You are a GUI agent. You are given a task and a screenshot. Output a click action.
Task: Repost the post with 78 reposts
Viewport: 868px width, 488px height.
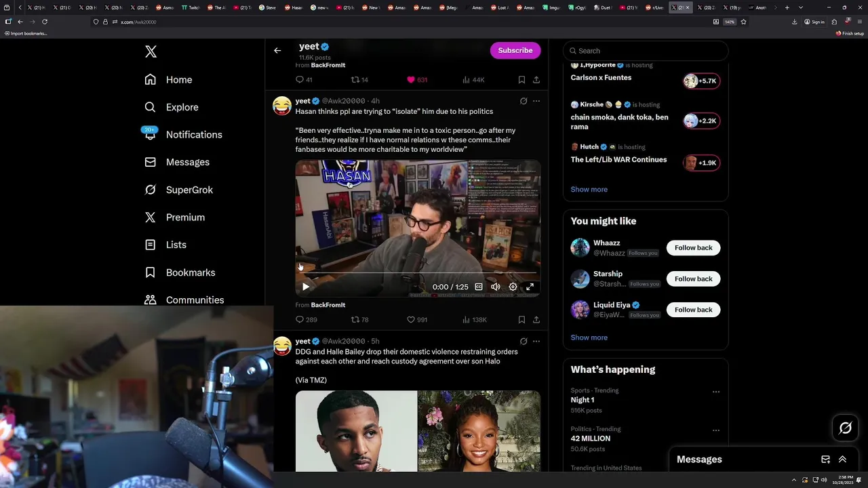click(359, 319)
